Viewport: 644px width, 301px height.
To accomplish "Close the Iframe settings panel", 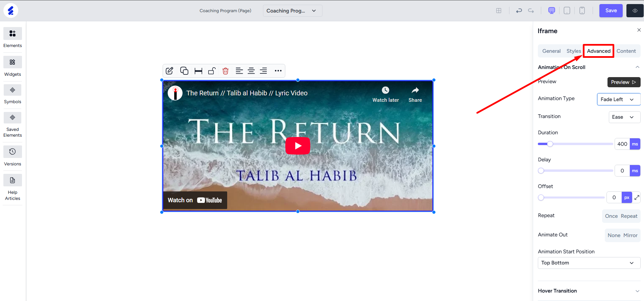I will click(x=639, y=30).
